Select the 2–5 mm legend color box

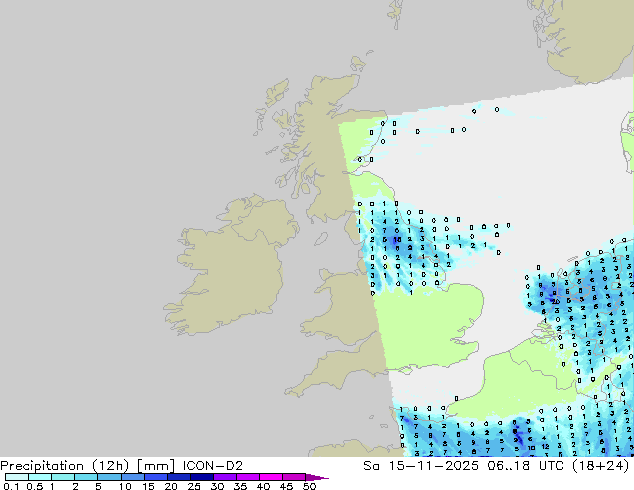[x=86, y=477]
